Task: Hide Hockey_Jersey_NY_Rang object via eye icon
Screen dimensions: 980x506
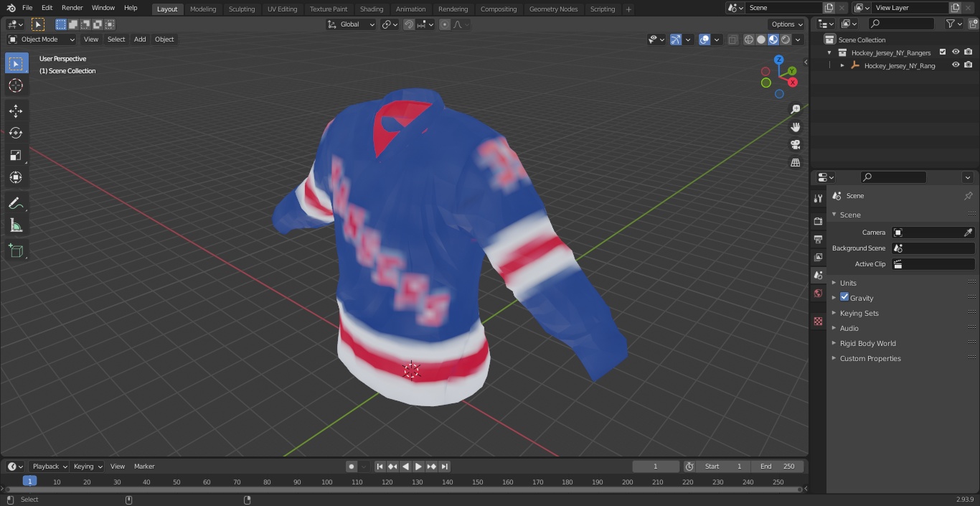Action: pos(956,65)
